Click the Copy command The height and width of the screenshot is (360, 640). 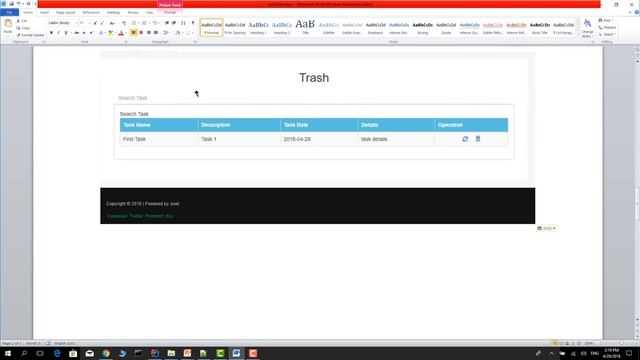tap(23, 28)
